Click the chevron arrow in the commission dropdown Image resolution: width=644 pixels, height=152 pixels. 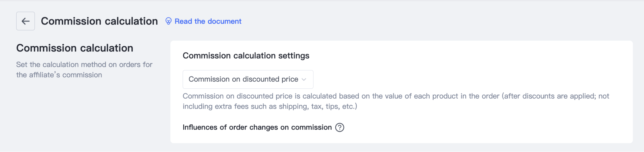[x=304, y=79]
